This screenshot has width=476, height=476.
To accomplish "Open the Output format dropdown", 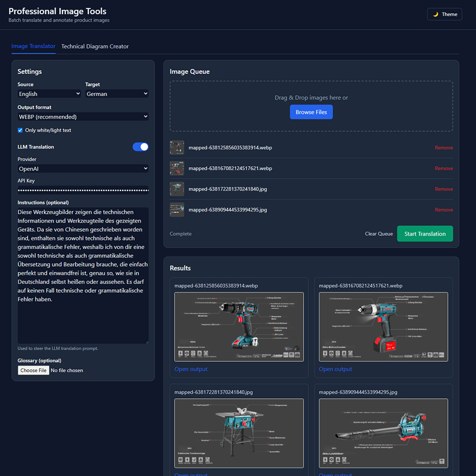I will (x=83, y=116).
